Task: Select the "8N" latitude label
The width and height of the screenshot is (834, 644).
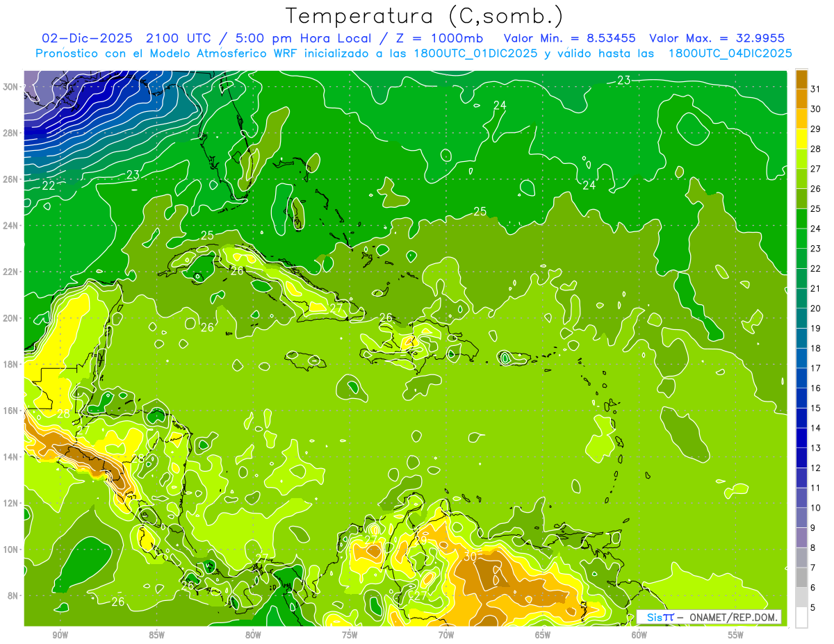Action: pos(13,595)
